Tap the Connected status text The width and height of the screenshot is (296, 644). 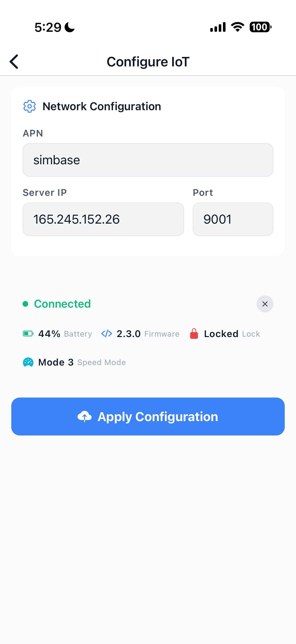[x=62, y=304]
